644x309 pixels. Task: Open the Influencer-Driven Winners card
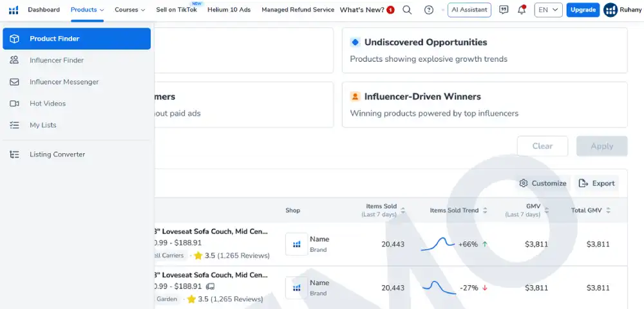485,105
